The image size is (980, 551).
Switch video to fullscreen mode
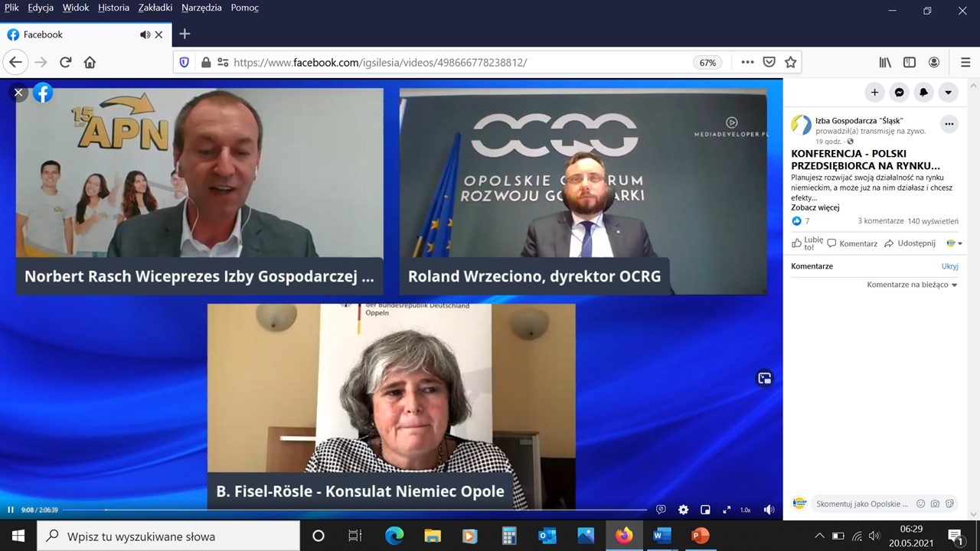[726, 510]
